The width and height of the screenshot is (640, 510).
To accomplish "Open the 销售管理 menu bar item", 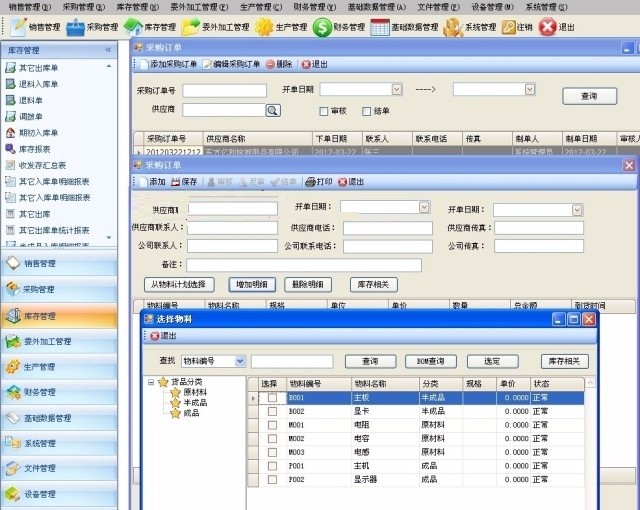I will (30, 7).
